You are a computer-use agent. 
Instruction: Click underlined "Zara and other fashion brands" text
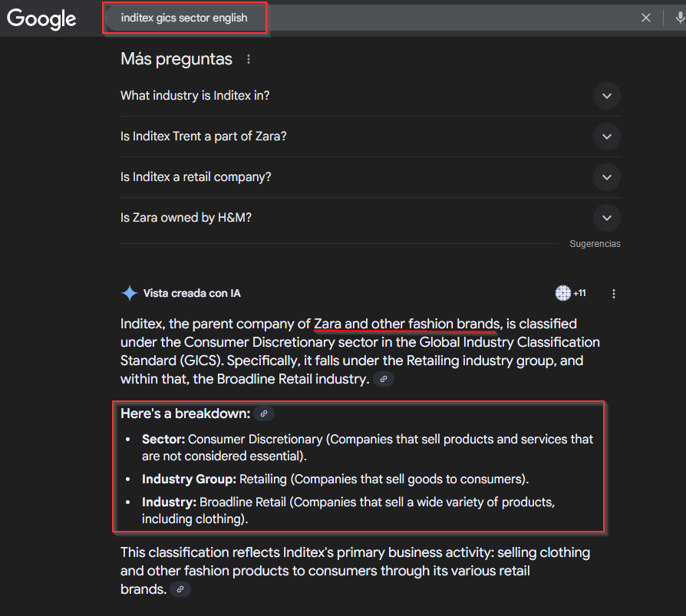[x=407, y=324]
